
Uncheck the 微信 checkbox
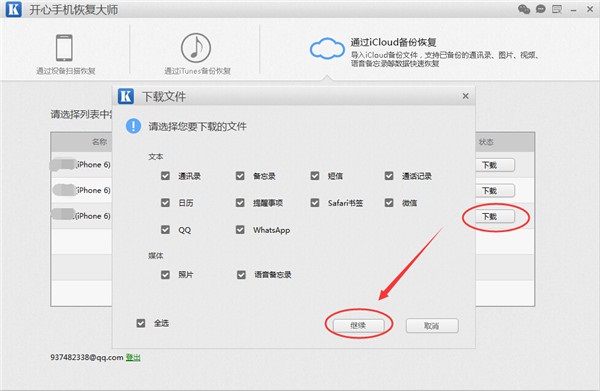click(x=389, y=202)
